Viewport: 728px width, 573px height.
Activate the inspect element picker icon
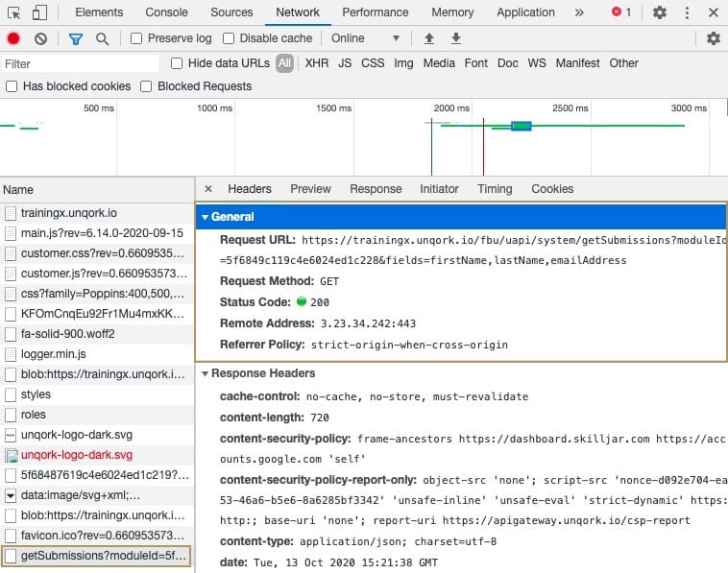coord(14,12)
